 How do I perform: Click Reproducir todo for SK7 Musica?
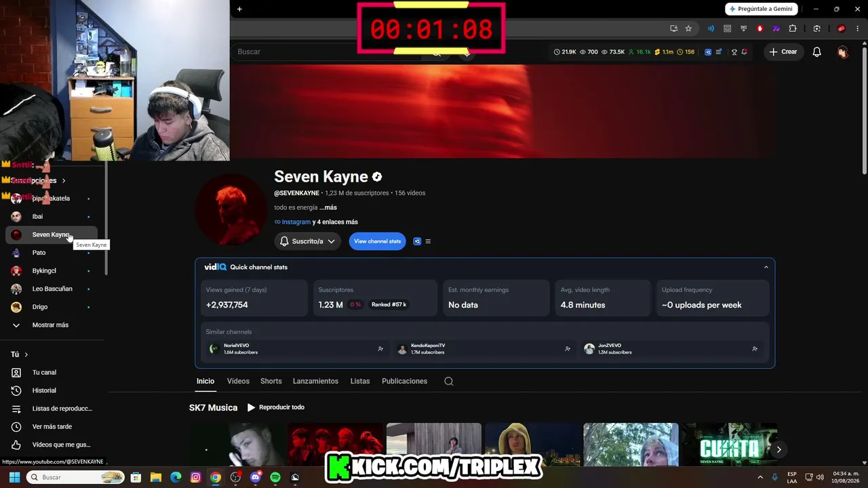pos(275,407)
